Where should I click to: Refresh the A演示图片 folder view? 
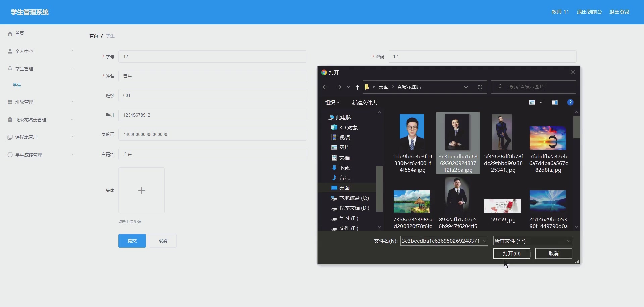point(480,87)
